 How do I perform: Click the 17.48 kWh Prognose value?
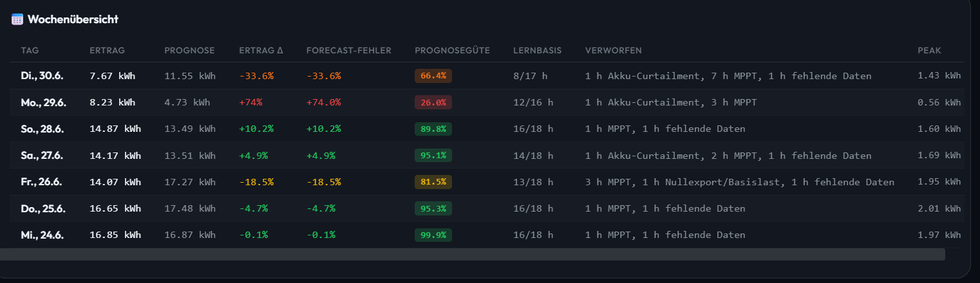(190, 208)
